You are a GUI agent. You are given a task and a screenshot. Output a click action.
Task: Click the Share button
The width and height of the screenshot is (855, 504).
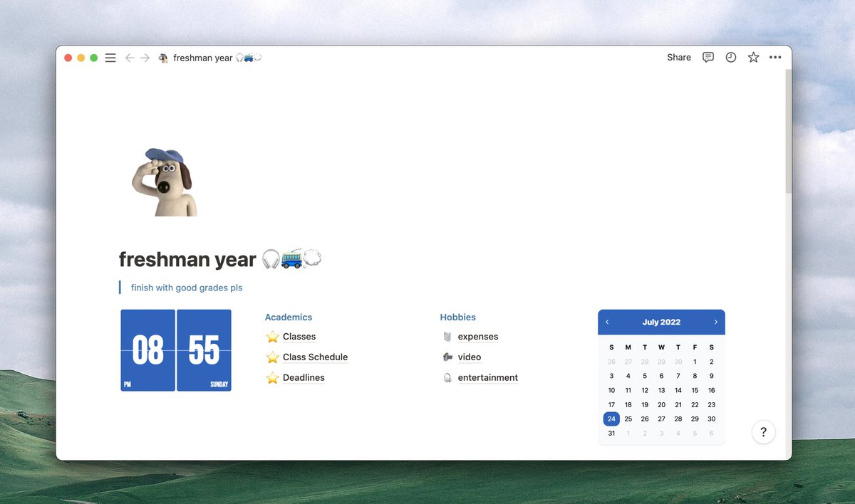(679, 58)
